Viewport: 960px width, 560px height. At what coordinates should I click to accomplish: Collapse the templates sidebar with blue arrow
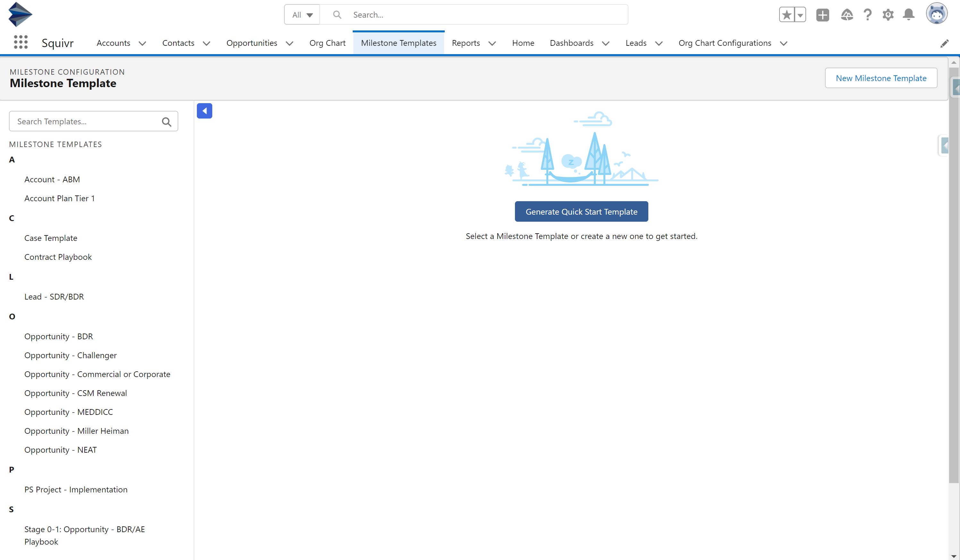pyautogui.click(x=205, y=111)
